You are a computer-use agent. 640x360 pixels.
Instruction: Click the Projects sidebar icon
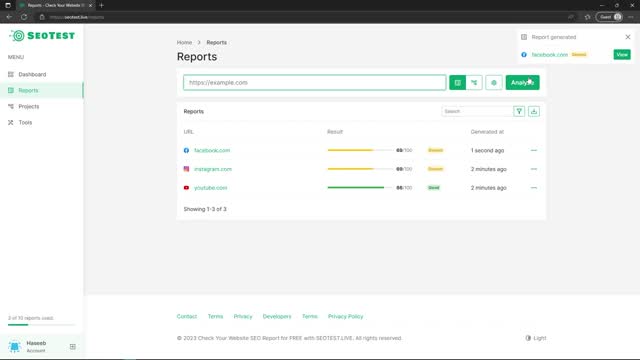(11, 106)
